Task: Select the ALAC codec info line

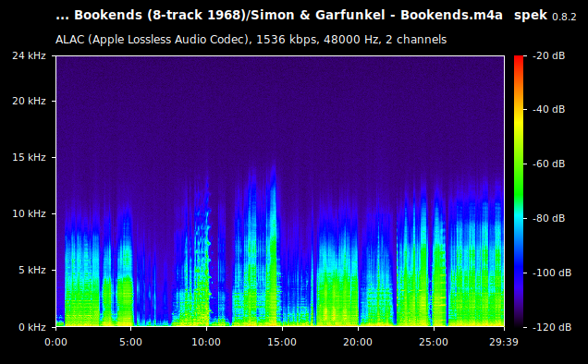Action: click(x=251, y=40)
